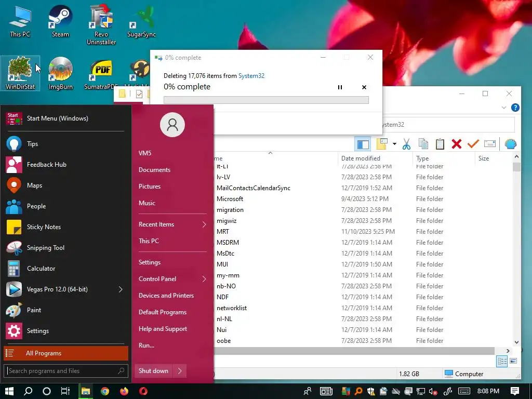Image resolution: width=532 pixels, height=399 pixels.
Task: Click the red X Delete icon in toolbar
Action: click(456, 144)
